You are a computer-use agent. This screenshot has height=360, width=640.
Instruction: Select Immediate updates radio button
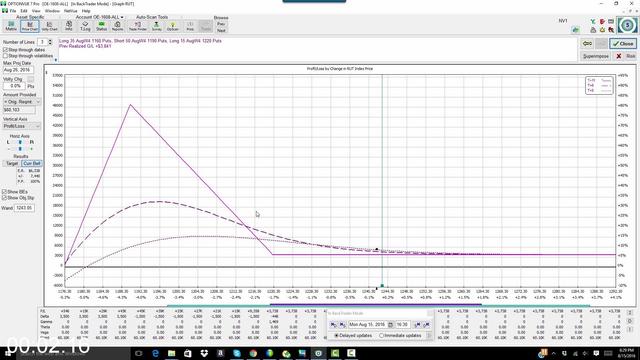pyautogui.click(x=381, y=336)
